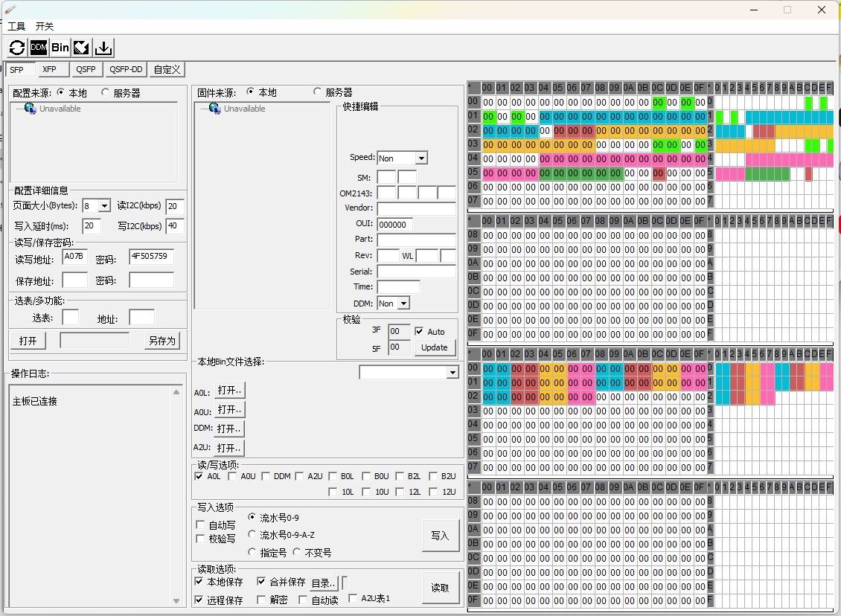Viewport: 841px width, 616px height.
Task: Select the 流水号0-9-A-Z radio button
Action: click(252, 535)
